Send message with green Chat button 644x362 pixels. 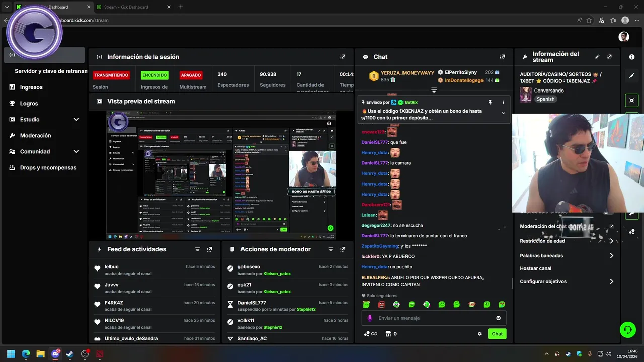tap(497, 334)
